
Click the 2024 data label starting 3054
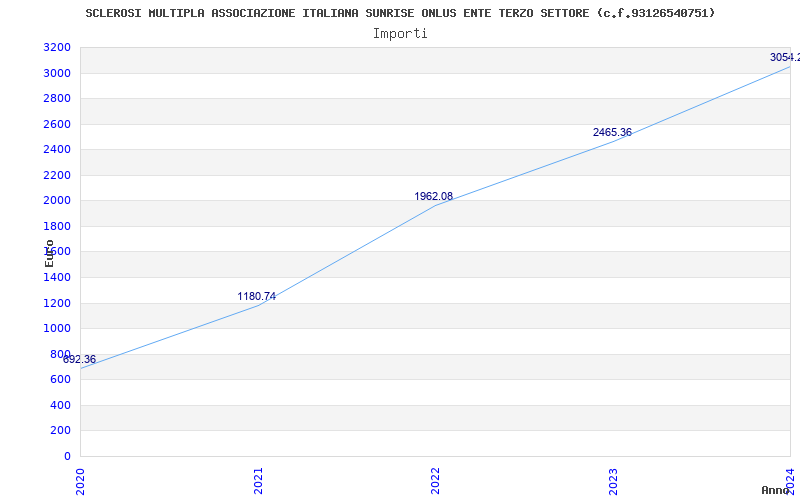[785, 57]
